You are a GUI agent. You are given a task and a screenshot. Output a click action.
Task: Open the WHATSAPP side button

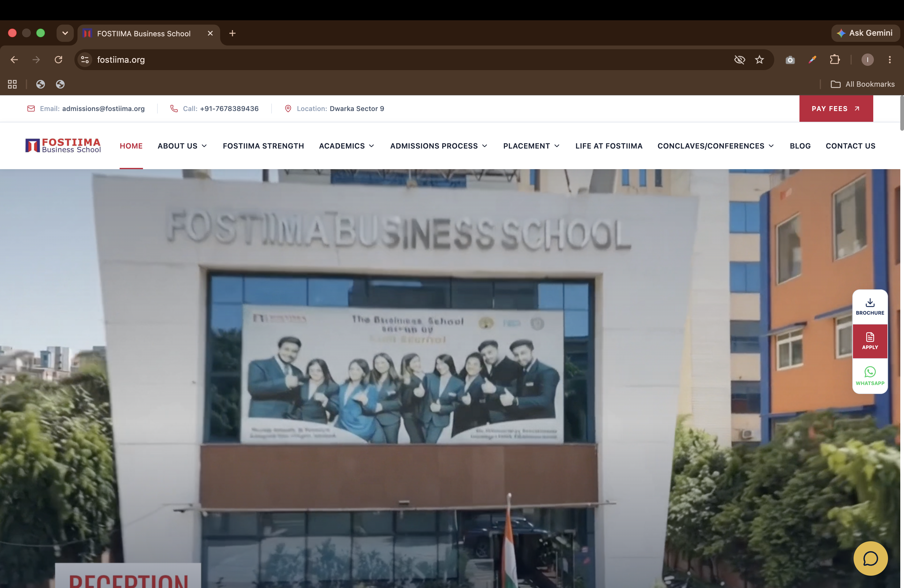click(x=870, y=376)
